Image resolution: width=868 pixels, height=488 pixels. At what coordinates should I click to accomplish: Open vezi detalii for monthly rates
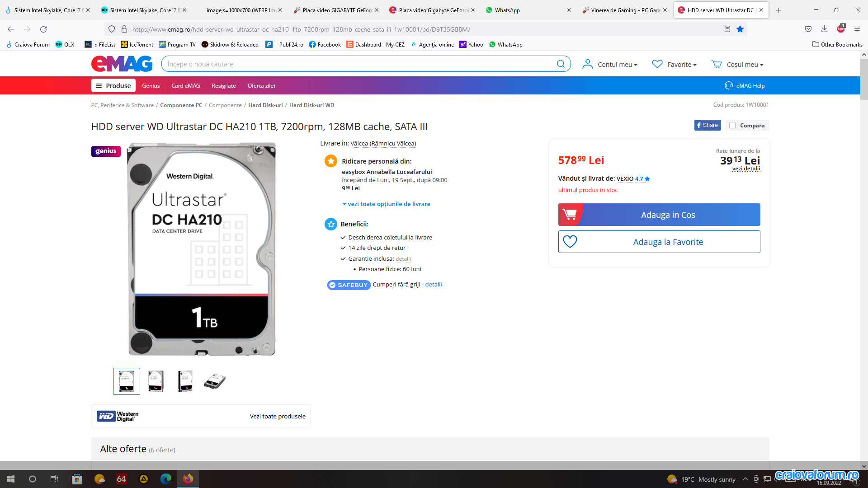pyautogui.click(x=746, y=169)
